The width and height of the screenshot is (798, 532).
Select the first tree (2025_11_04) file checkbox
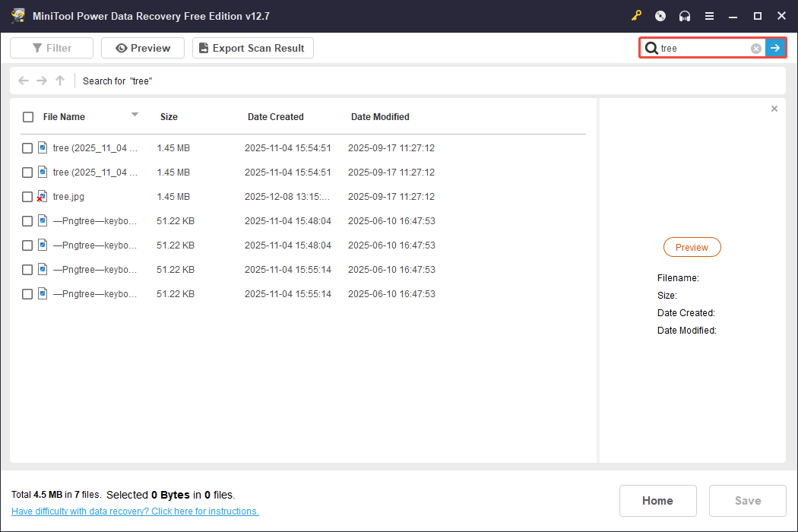27,147
